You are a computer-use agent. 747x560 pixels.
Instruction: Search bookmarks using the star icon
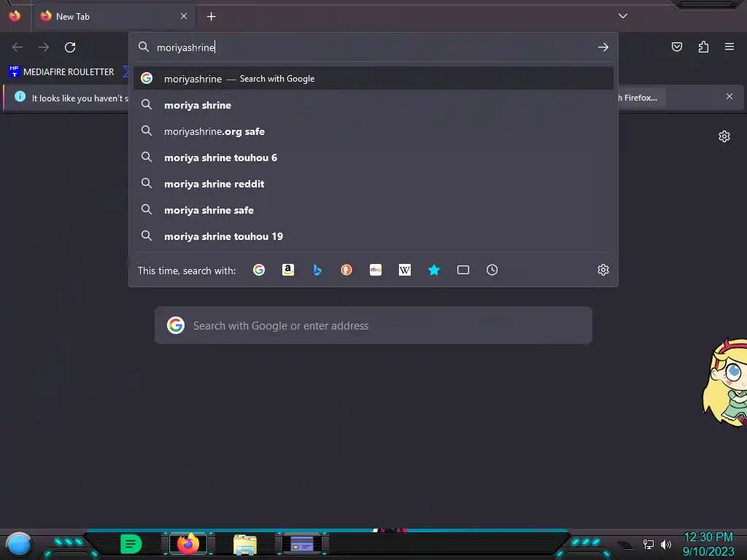[434, 270]
